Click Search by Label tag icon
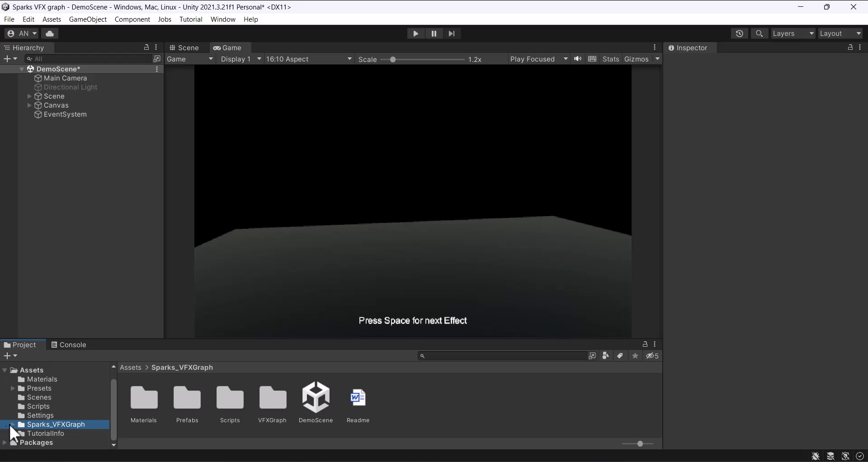The height and width of the screenshot is (462, 868). 620,356
